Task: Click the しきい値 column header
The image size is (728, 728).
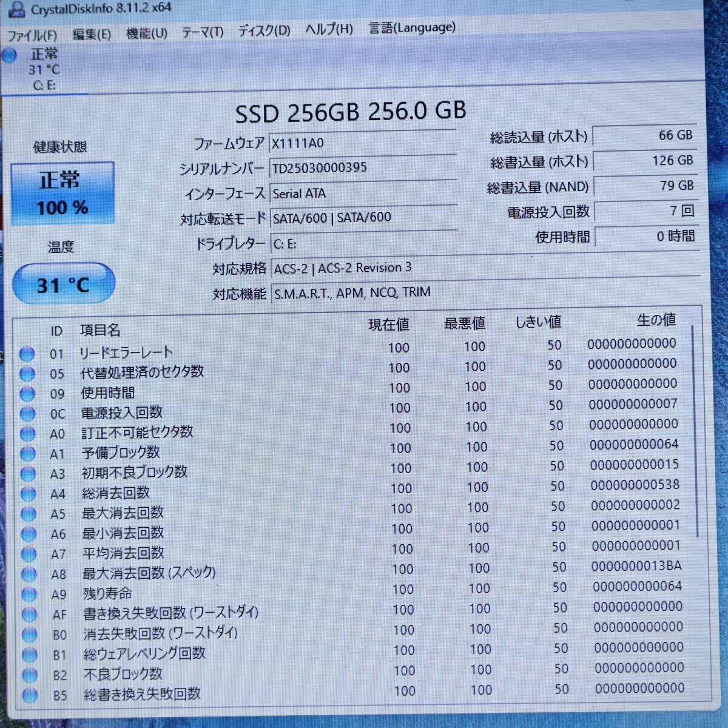Action: [x=538, y=322]
